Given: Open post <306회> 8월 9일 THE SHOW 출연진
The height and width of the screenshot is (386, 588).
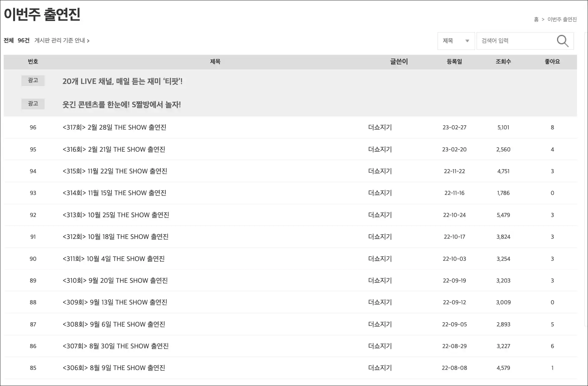Looking at the screenshot, I should (x=114, y=368).
